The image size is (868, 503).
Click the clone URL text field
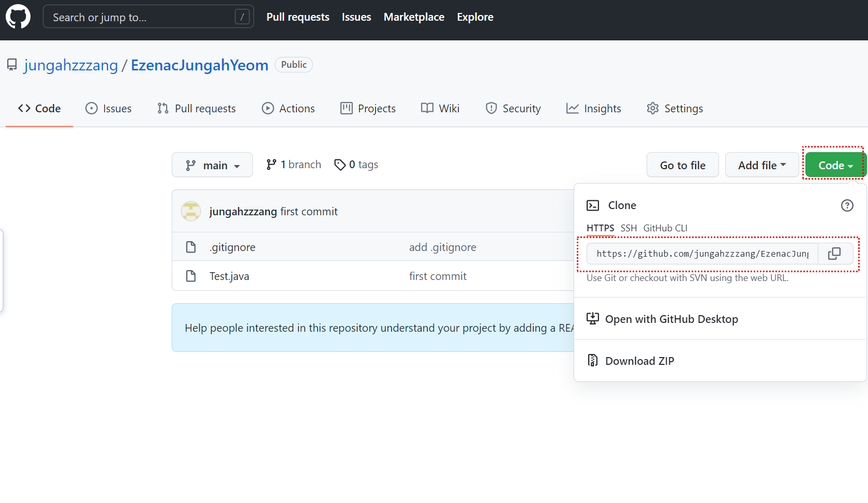point(702,254)
